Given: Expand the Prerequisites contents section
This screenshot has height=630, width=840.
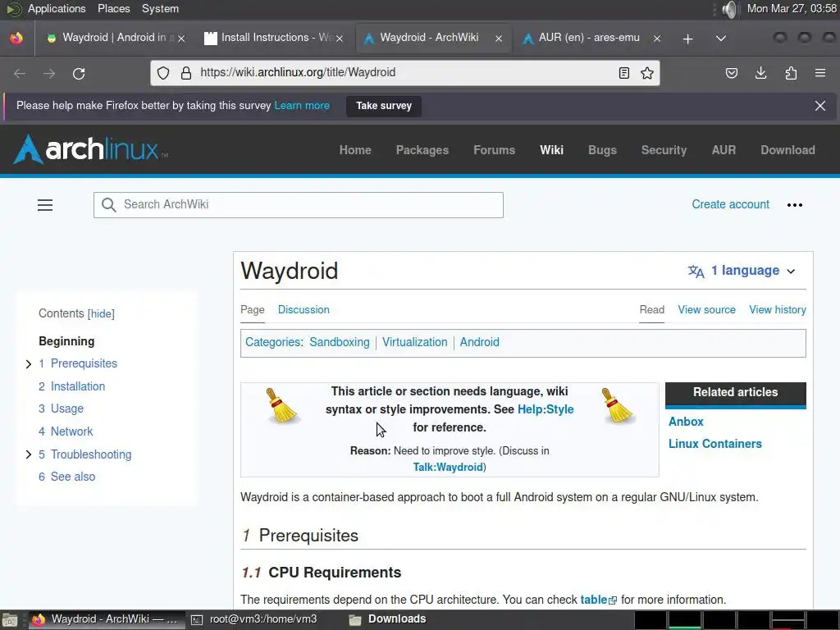Looking at the screenshot, I should coord(29,364).
